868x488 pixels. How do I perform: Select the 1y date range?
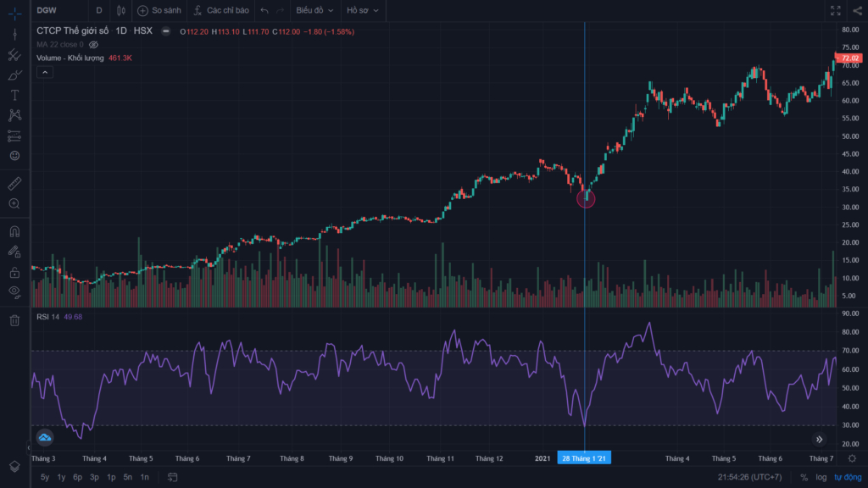click(x=61, y=477)
